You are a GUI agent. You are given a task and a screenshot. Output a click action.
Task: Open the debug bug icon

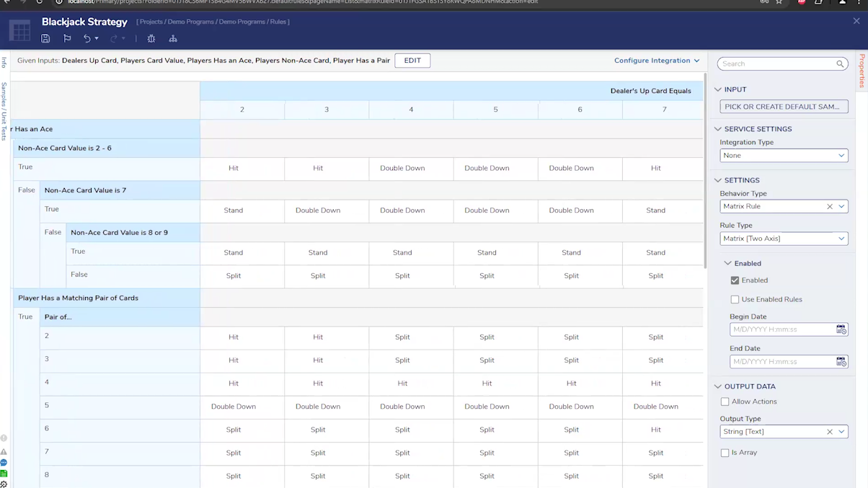[x=151, y=39]
